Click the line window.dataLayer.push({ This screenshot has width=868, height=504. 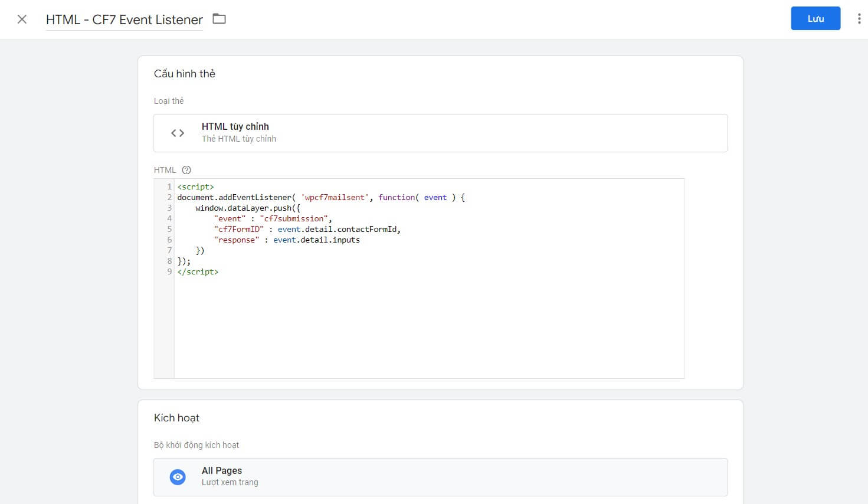248,208
